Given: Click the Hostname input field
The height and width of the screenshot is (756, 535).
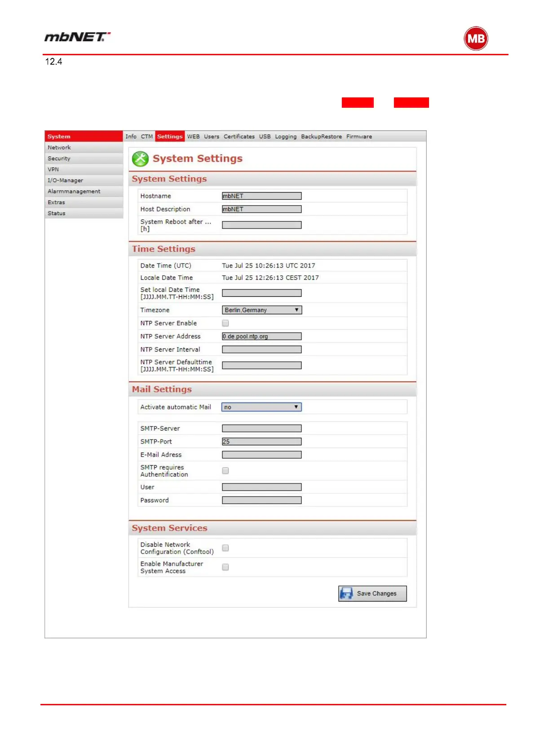Looking at the screenshot, I should click(262, 196).
